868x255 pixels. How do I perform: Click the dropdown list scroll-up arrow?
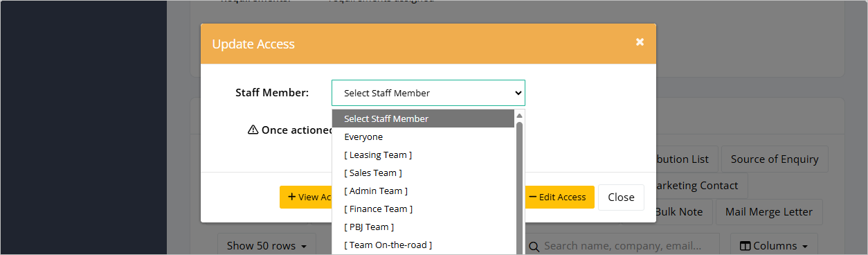[519, 115]
